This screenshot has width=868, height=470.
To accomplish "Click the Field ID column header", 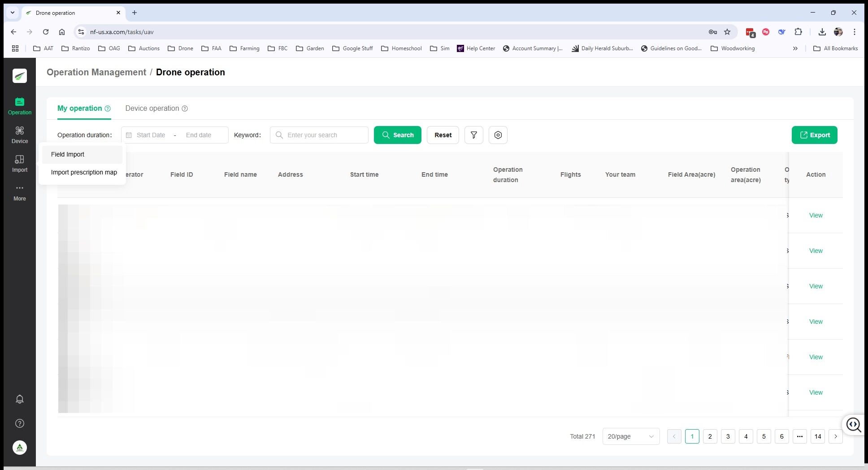I will (x=182, y=174).
